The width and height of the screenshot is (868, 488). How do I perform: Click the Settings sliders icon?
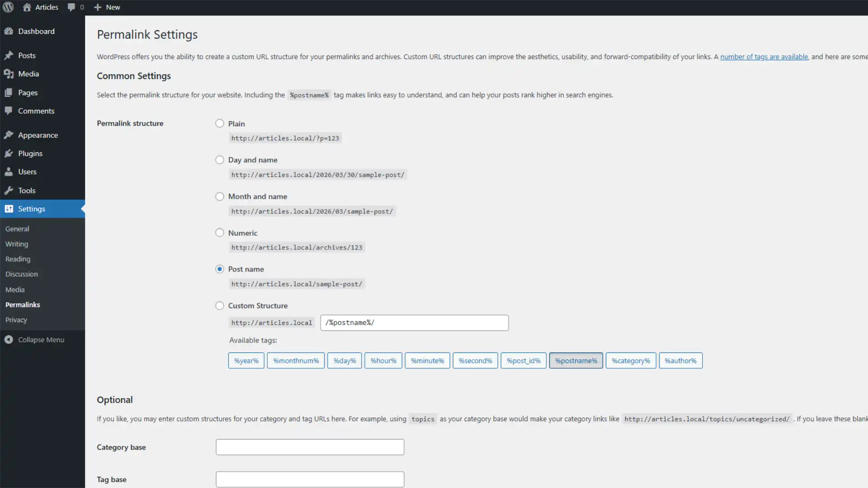coord(9,209)
